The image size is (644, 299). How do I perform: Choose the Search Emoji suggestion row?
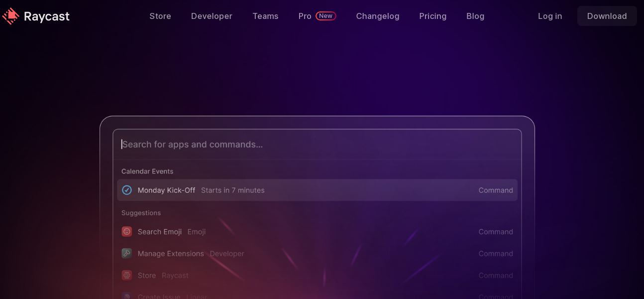pyautogui.click(x=317, y=232)
